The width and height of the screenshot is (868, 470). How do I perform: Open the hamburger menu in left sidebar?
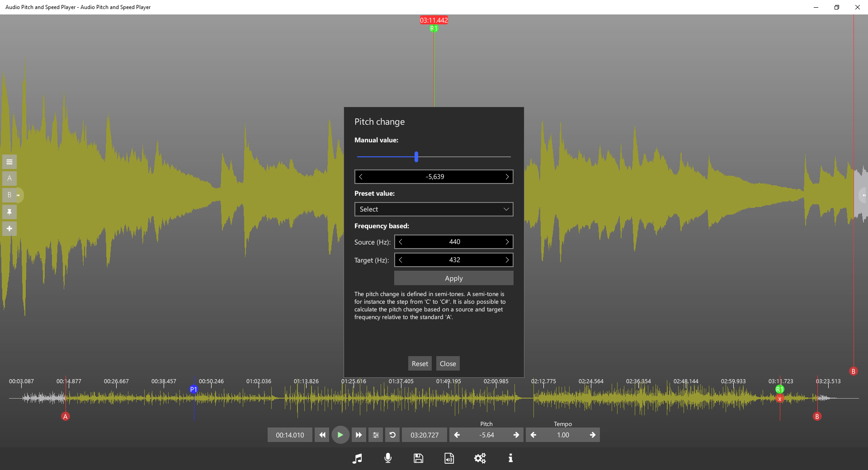point(9,162)
